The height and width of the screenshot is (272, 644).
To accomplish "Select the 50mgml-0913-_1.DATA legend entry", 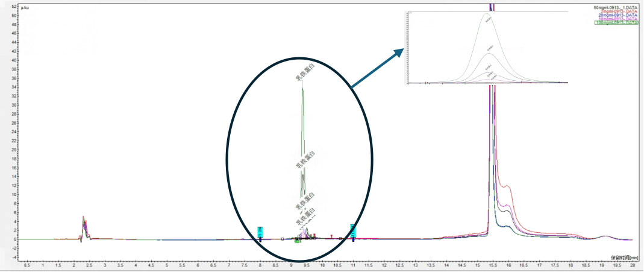I will (614, 7).
